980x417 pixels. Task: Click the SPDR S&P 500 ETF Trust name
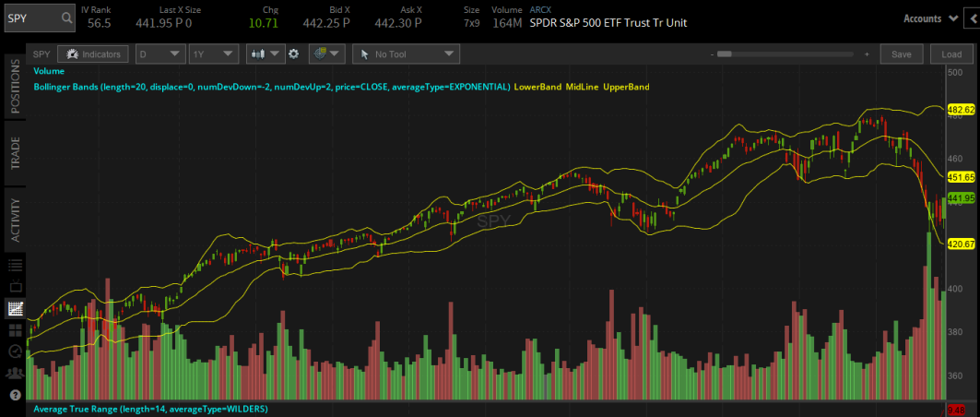[608, 23]
